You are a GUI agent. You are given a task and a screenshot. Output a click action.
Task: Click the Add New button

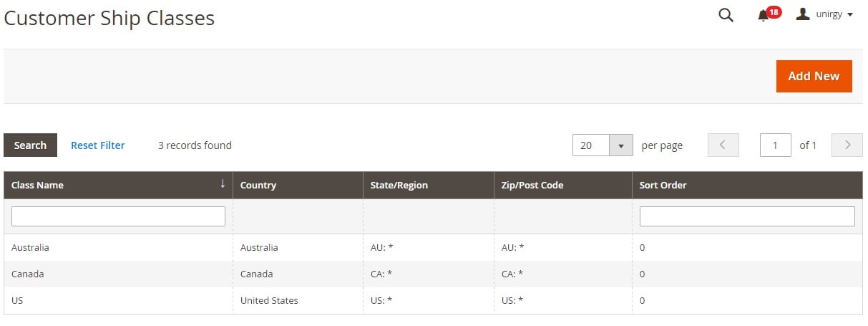814,76
